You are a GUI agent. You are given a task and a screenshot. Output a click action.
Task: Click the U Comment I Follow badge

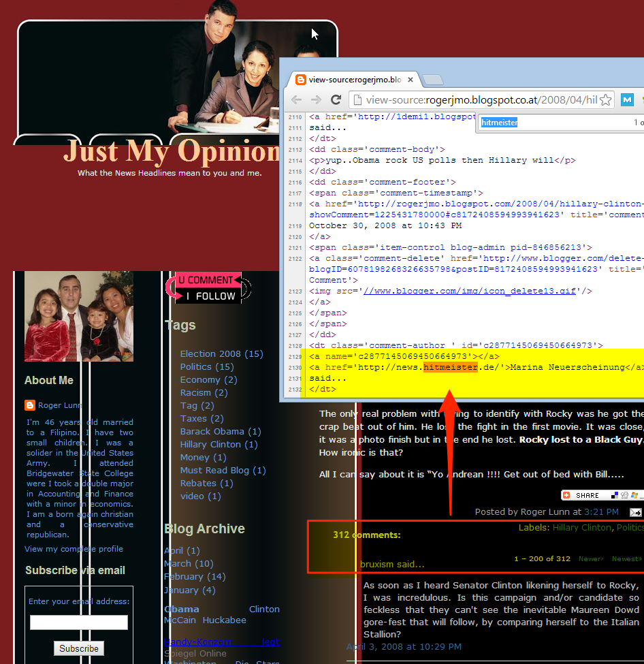(208, 287)
